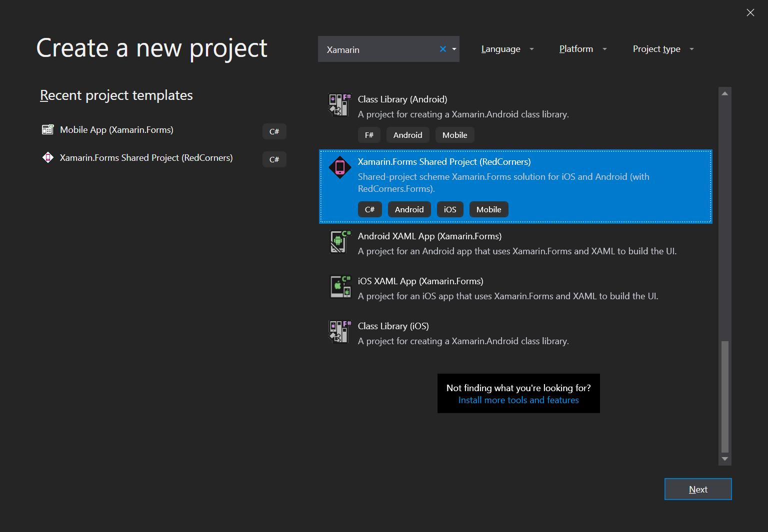Click the scroll up arrow of template list
The height and width of the screenshot is (532, 768).
click(725, 93)
